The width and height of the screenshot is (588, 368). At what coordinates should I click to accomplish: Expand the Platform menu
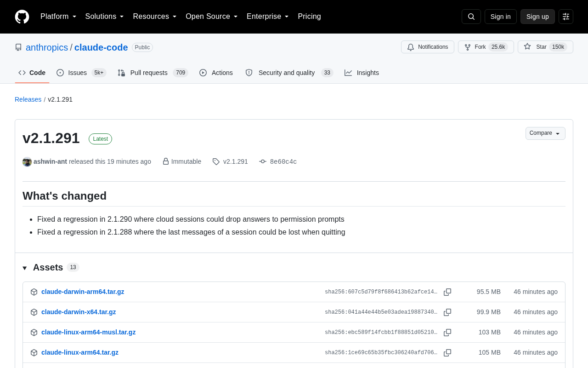point(58,17)
